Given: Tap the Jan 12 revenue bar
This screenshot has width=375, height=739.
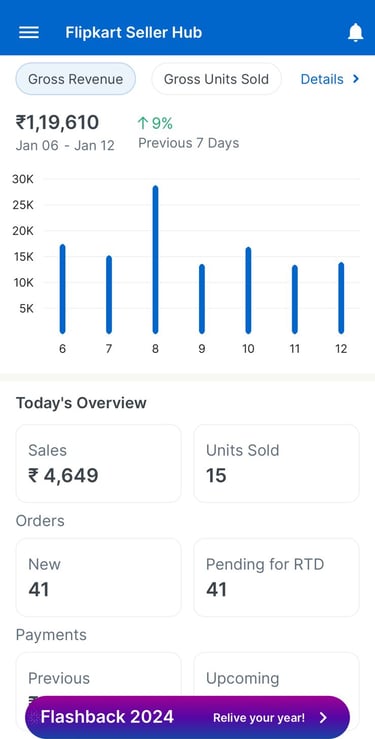Looking at the screenshot, I should [341, 298].
